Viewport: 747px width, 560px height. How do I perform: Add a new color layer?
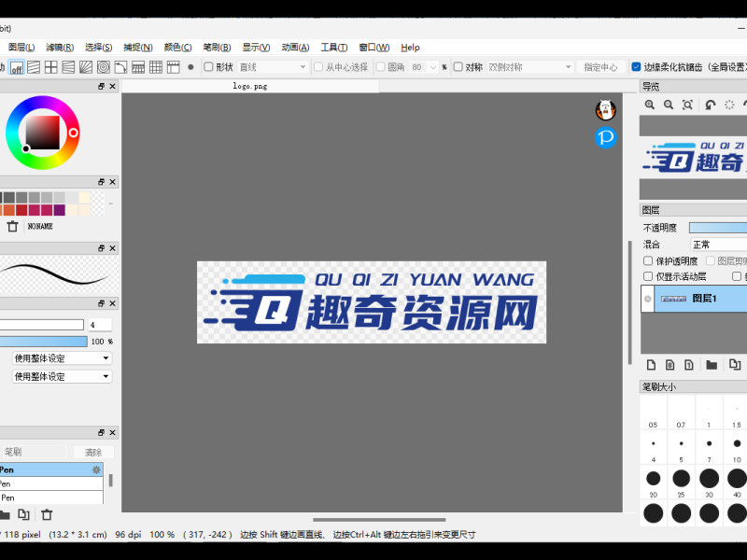pos(651,365)
